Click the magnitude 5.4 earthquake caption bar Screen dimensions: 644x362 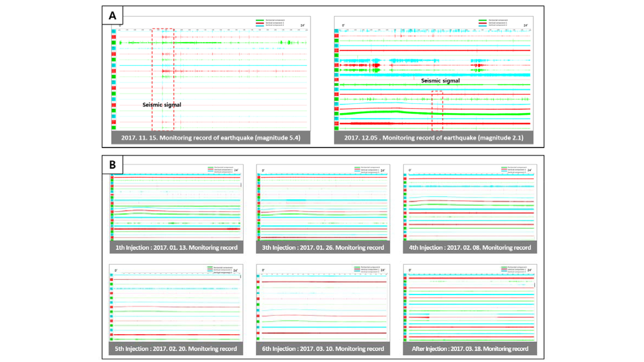(210, 137)
